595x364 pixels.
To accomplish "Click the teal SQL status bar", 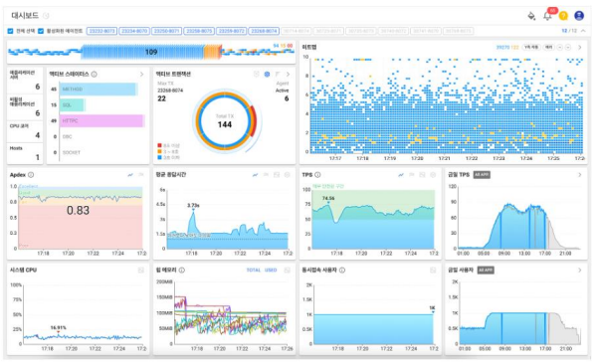I will (72, 105).
